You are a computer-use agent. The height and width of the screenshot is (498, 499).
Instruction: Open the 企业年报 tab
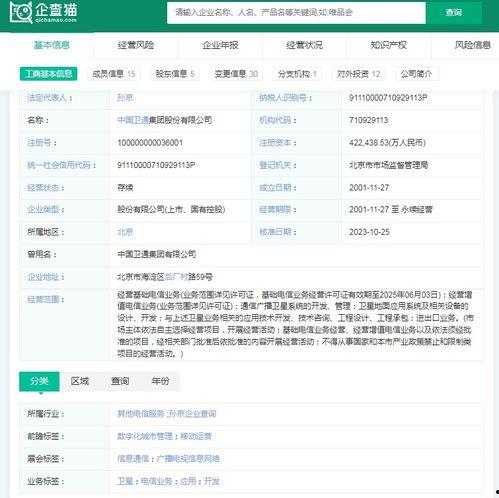tap(220, 45)
